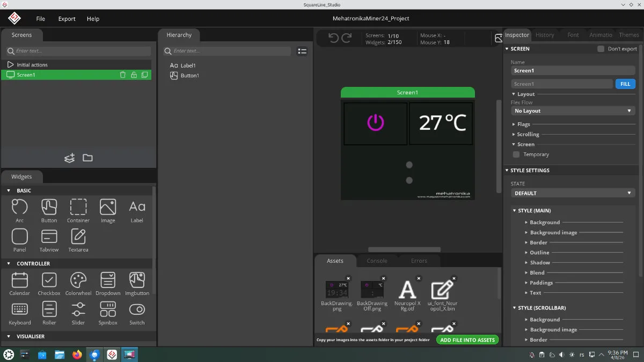Switch to the History tab

(545, 35)
